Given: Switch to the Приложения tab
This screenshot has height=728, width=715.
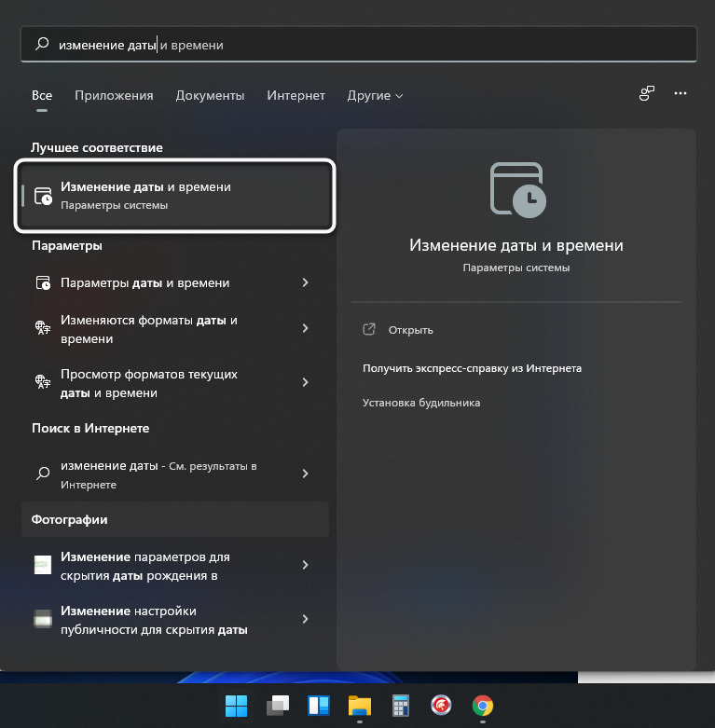Looking at the screenshot, I should (114, 96).
